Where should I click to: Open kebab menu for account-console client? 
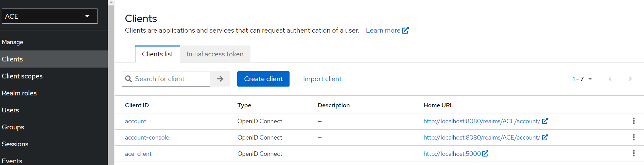pos(633,137)
